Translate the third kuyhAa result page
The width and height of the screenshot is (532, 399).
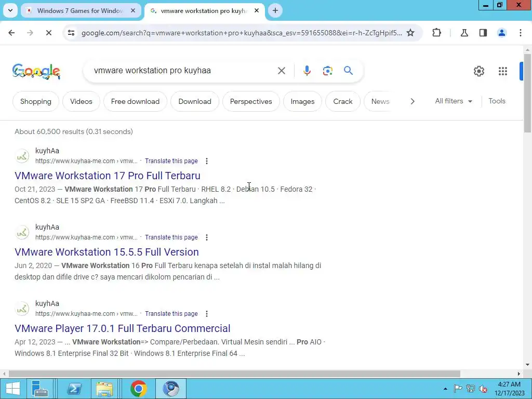[x=171, y=313]
